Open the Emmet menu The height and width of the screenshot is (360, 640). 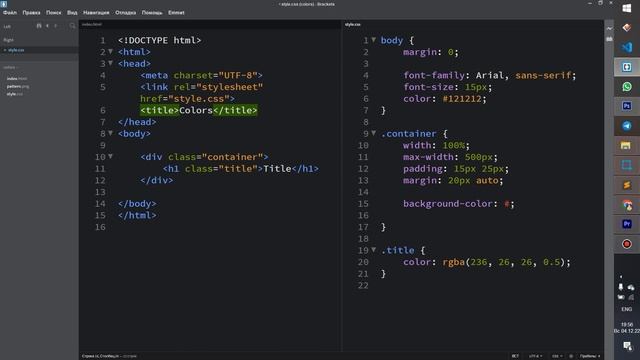tap(176, 13)
